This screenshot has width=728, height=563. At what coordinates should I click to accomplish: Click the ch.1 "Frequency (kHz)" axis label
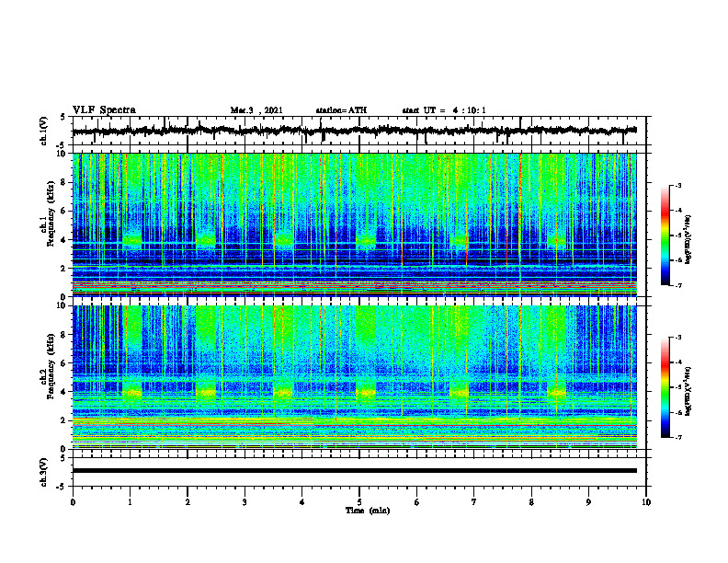[51, 213]
